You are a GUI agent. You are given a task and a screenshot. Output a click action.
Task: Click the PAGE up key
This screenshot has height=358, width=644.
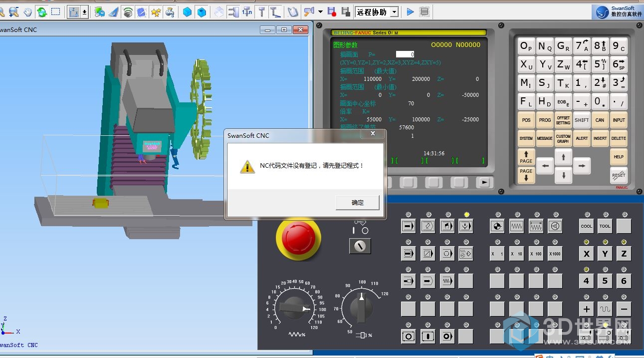[x=526, y=157]
